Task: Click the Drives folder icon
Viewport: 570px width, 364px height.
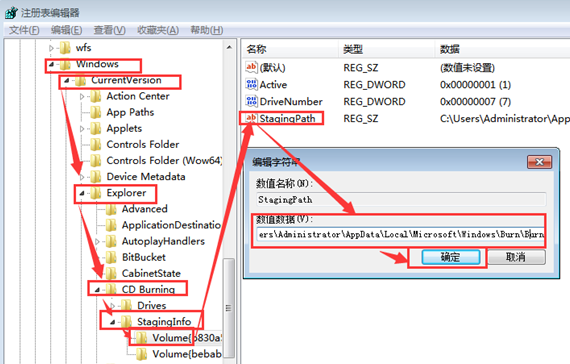Action: point(126,305)
